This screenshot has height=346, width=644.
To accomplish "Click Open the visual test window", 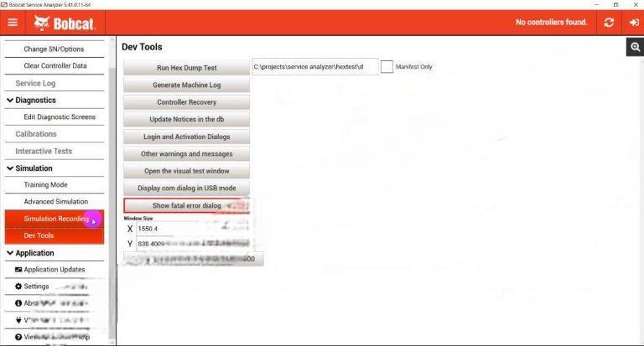I will click(x=186, y=171).
